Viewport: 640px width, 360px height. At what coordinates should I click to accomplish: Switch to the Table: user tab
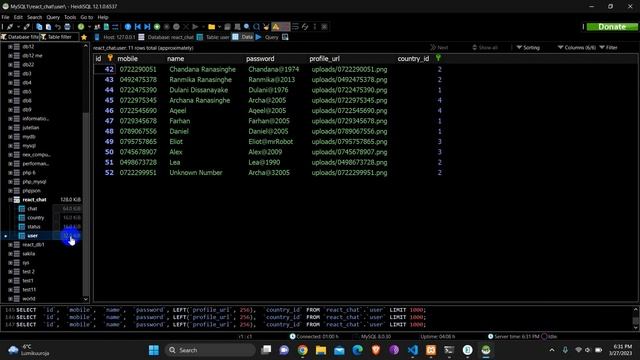point(213,37)
